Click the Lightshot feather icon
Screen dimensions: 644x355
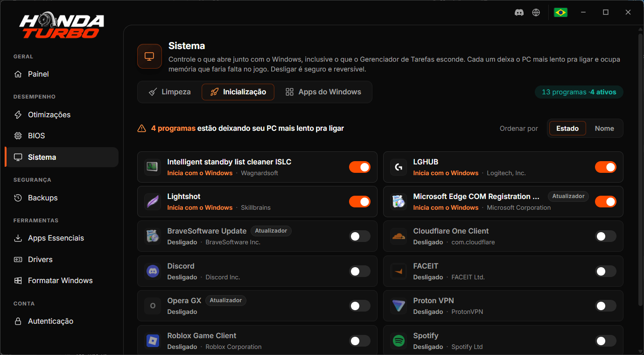tap(153, 201)
